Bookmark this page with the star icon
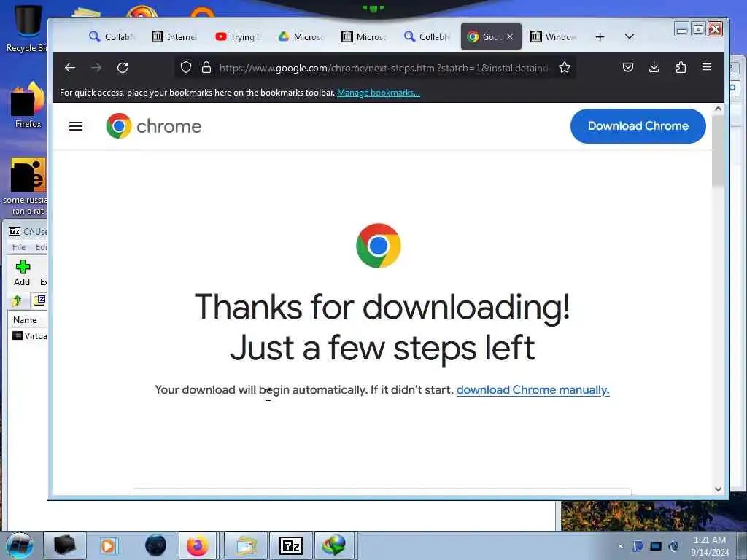The image size is (747, 560). coord(565,68)
